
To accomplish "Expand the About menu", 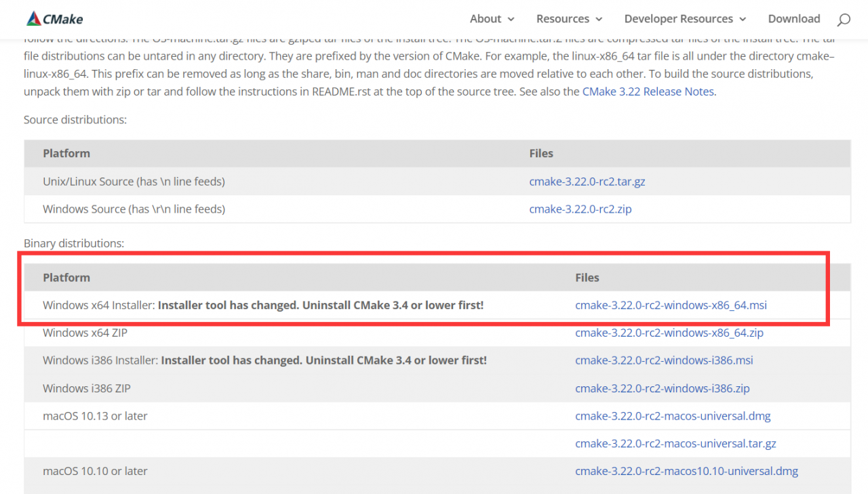I will point(492,19).
